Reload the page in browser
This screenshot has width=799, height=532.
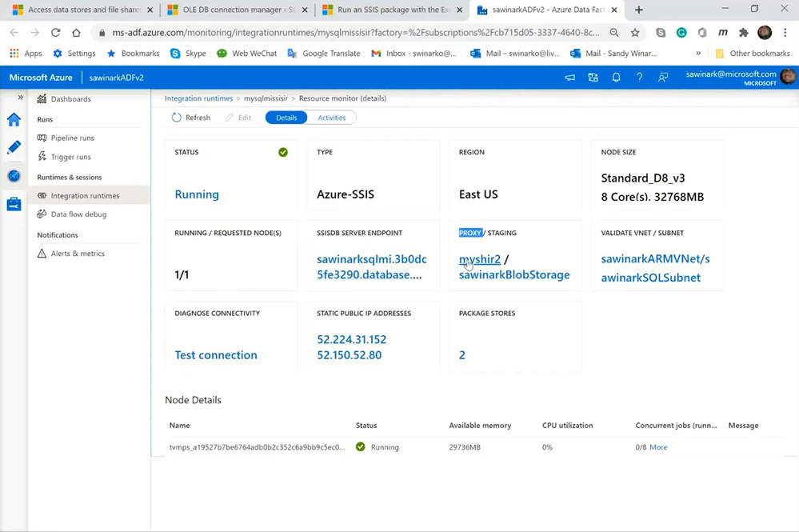tap(55, 33)
